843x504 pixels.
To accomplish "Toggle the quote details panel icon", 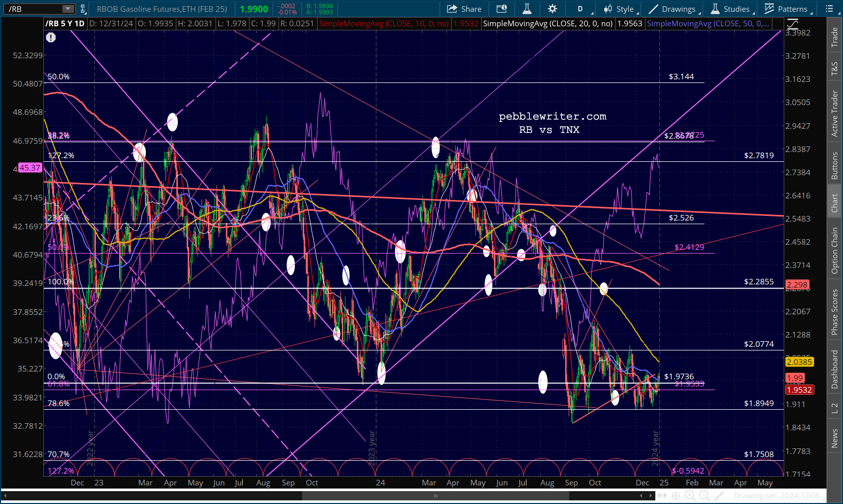I will click(x=501, y=9).
